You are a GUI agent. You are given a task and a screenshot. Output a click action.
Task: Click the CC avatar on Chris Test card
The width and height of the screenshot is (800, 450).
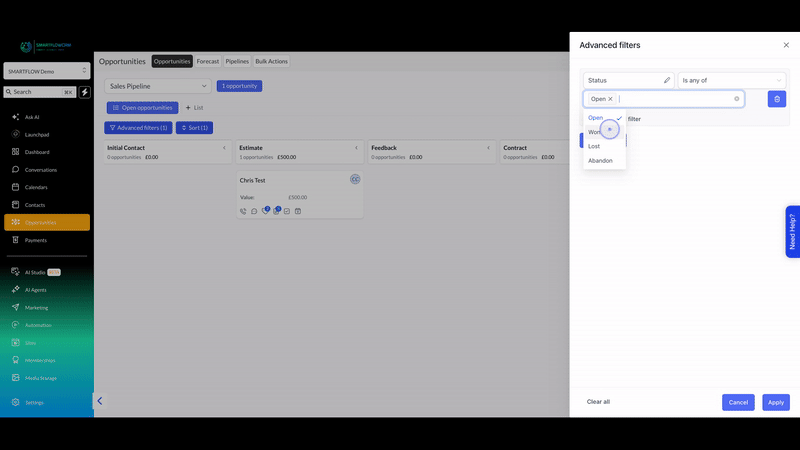tap(355, 179)
